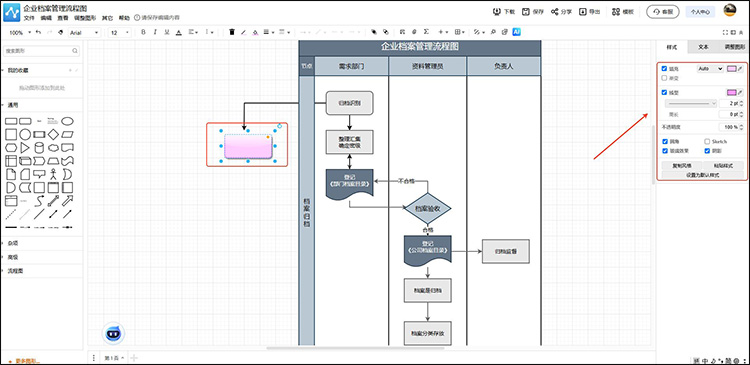Open the 查看 menu
The image size is (750, 365).
[x=63, y=18]
